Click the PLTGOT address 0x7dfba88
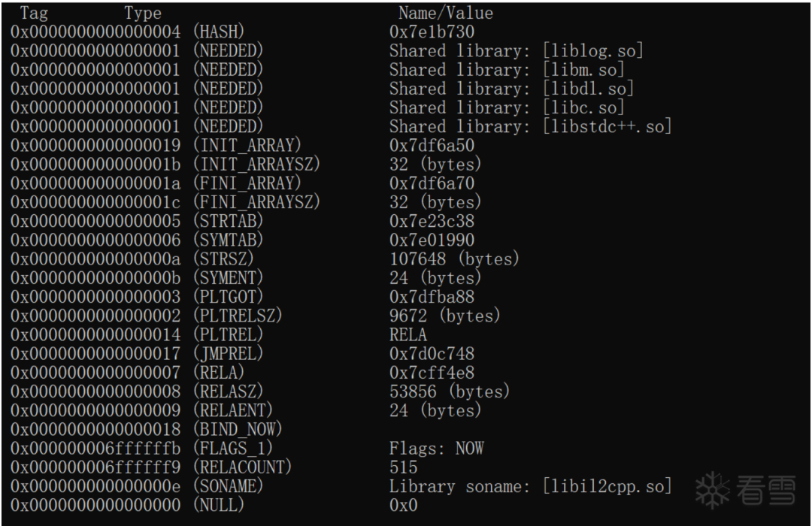Viewport: 812px width, 526px height. [x=432, y=297]
